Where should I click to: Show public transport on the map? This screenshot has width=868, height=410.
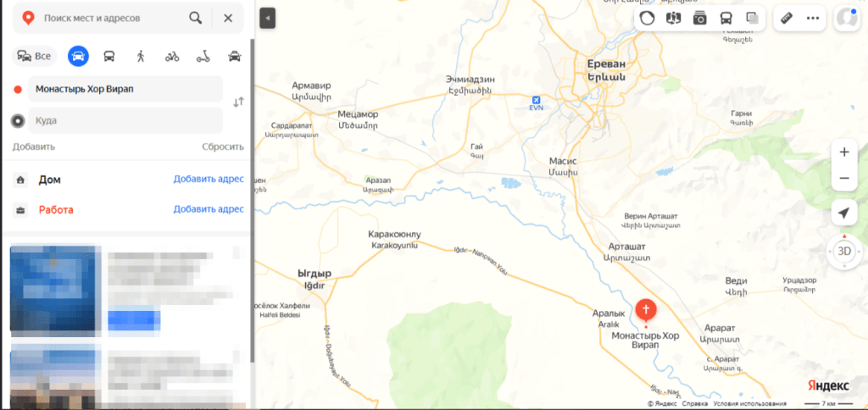726,19
